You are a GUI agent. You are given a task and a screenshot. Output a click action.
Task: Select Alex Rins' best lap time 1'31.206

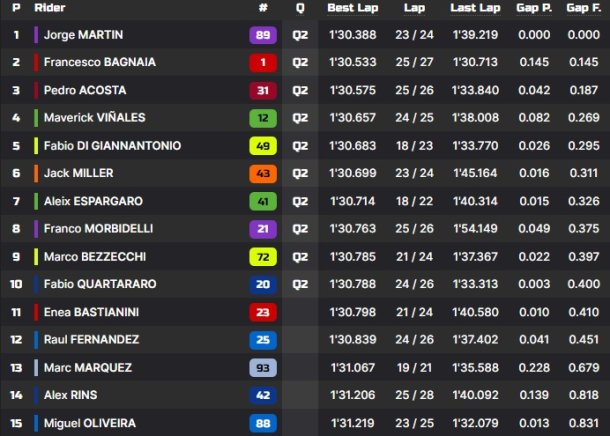tap(352, 395)
